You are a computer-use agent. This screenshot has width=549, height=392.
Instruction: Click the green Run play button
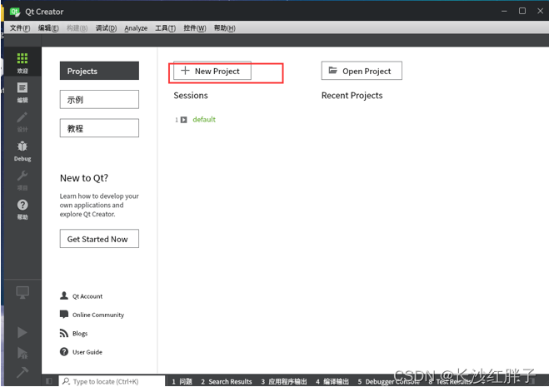[22, 332]
